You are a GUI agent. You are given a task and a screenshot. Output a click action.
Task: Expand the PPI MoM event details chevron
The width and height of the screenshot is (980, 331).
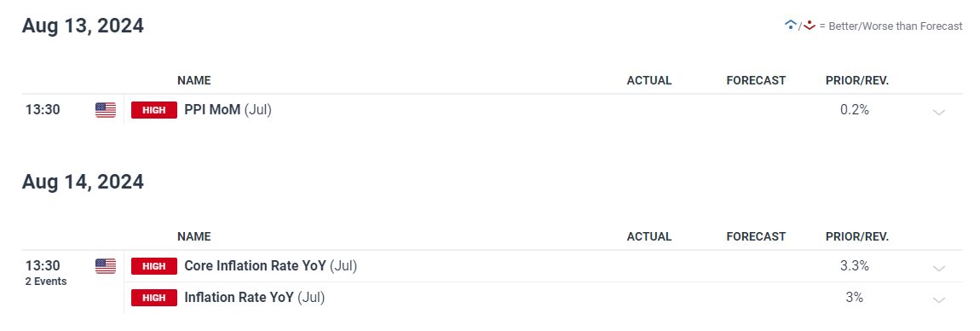939,112
